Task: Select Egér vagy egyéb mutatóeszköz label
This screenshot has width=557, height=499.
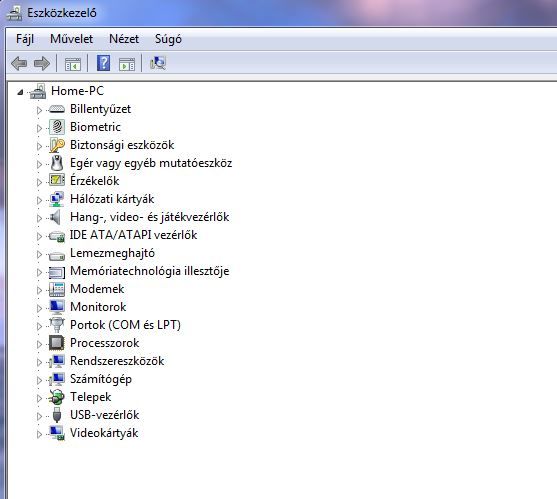Action: pyautogui.click(x=151, y=163)
